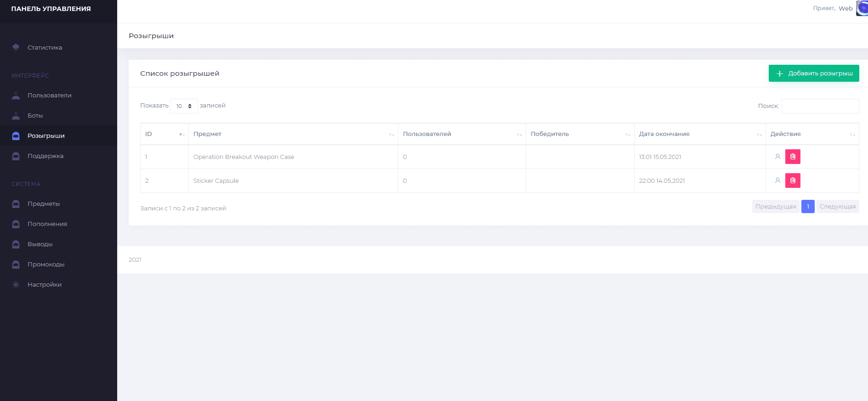
Task: Click the Статистика icon in sidebar
Action: [x=16, y=47]
